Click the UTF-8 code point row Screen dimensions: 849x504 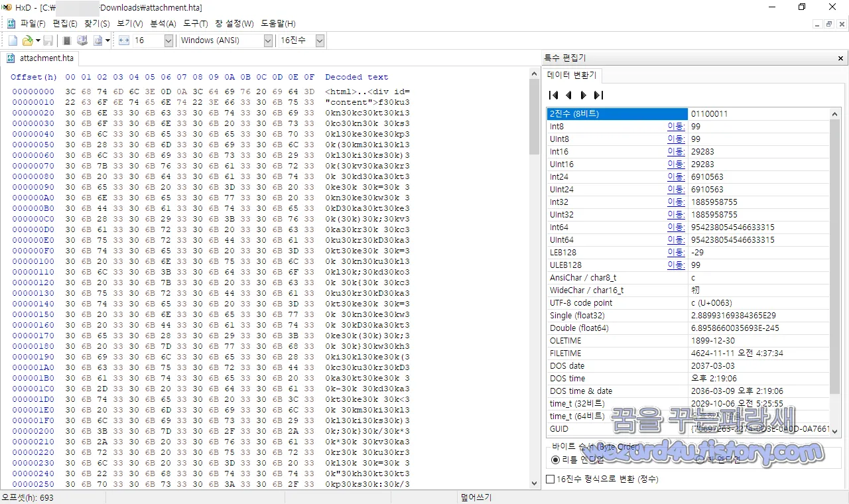[688, 303]
